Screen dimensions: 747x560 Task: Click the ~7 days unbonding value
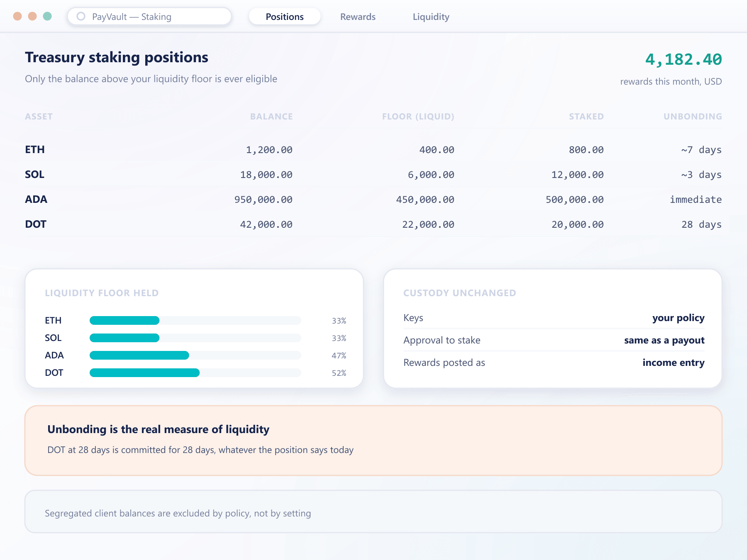pyautogui.click(x=701, y=150)
